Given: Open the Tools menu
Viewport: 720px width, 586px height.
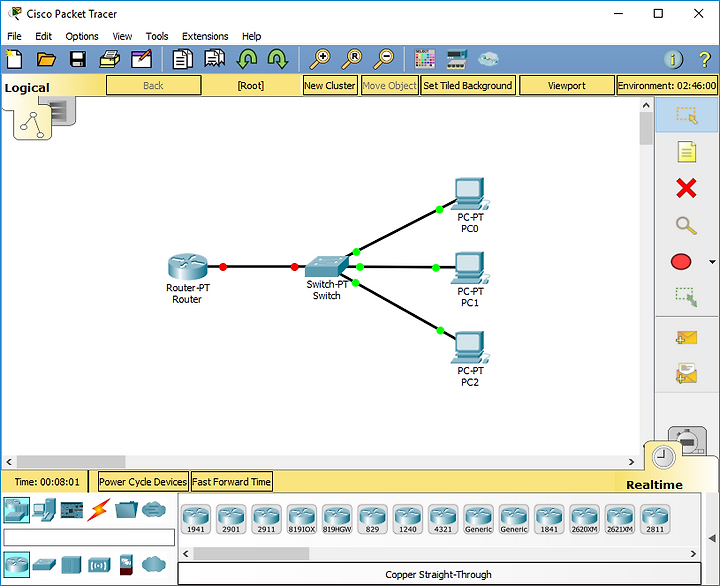Looking at the screenshot, I should 157,36.
